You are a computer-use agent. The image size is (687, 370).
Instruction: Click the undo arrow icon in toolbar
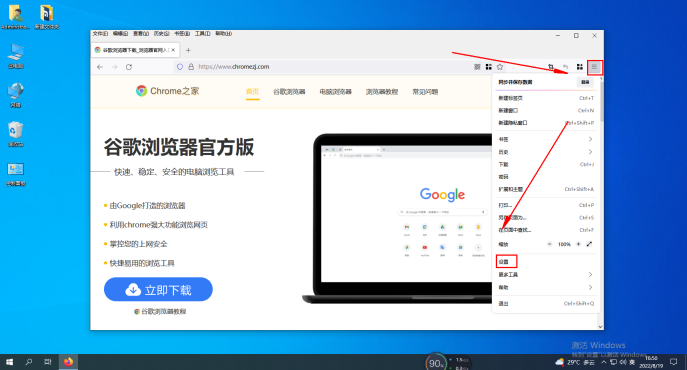[565, 67]
